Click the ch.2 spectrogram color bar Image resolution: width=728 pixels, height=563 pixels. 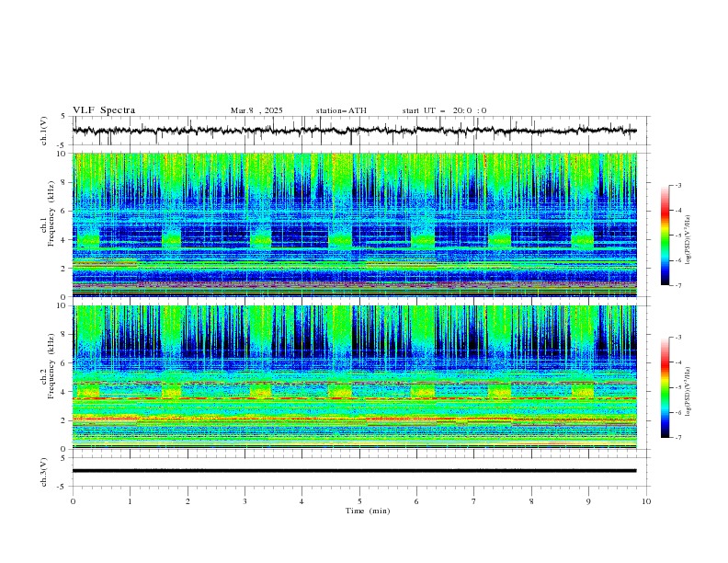tap(665, 387)
